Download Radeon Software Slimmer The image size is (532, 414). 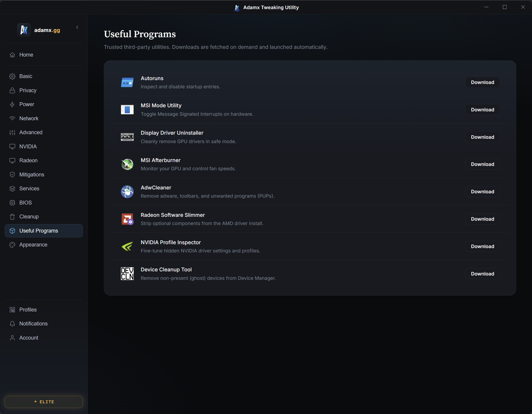pos(482,219)
